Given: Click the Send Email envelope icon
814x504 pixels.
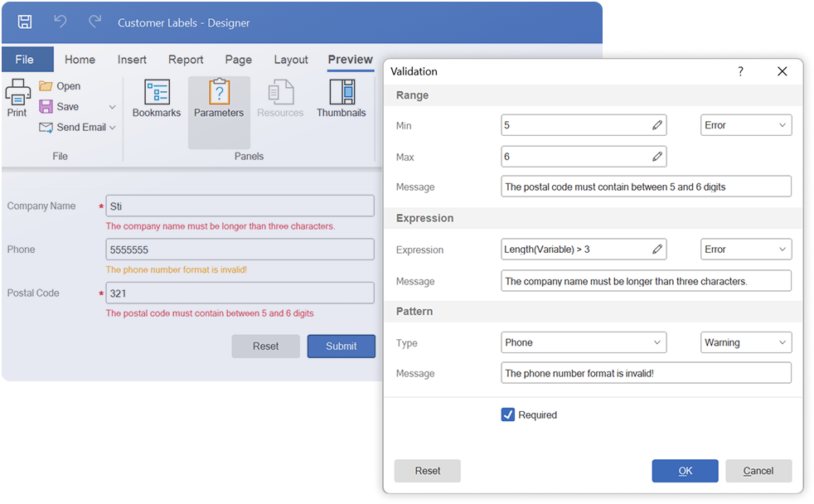Looking at the screenshot, I should pyautogui.click(x=46, y=127).
